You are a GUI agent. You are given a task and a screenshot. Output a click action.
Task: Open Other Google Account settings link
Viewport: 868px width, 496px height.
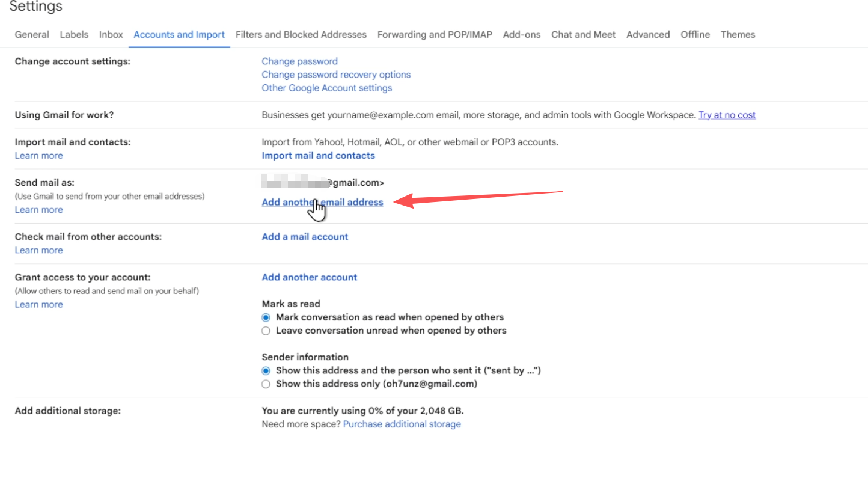[326, 88]
